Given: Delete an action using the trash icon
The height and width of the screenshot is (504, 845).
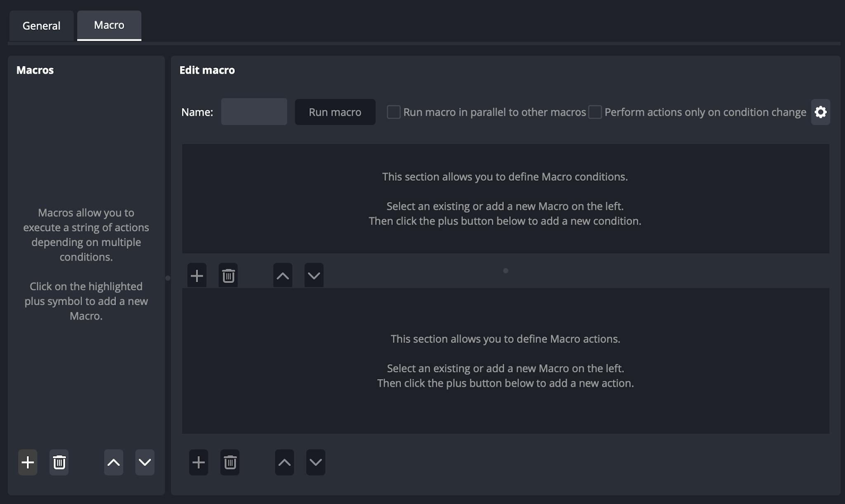Looking at the screenshot, I should coord(230,462).
